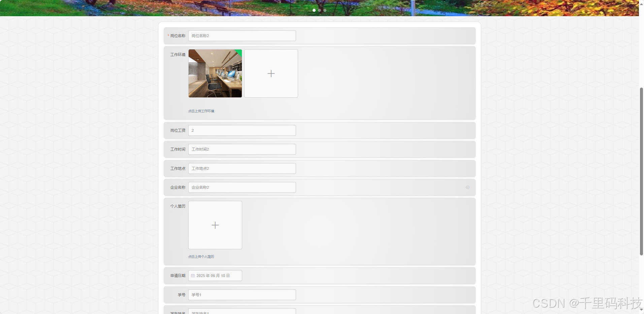Screen dimensions: 644x314
Task: Go to the first carousel slide dot
Action: click(314, 10)
